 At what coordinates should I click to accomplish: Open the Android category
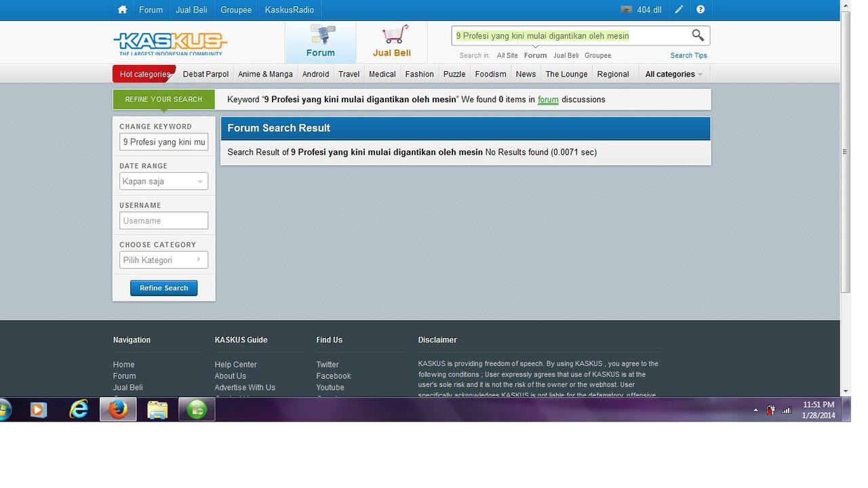[x=315, y=74]
